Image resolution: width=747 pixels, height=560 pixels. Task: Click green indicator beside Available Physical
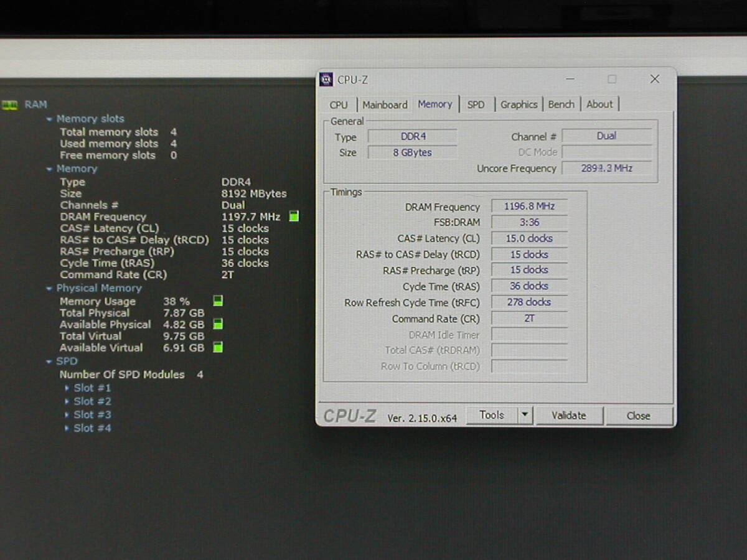click(x=218, y=324)
